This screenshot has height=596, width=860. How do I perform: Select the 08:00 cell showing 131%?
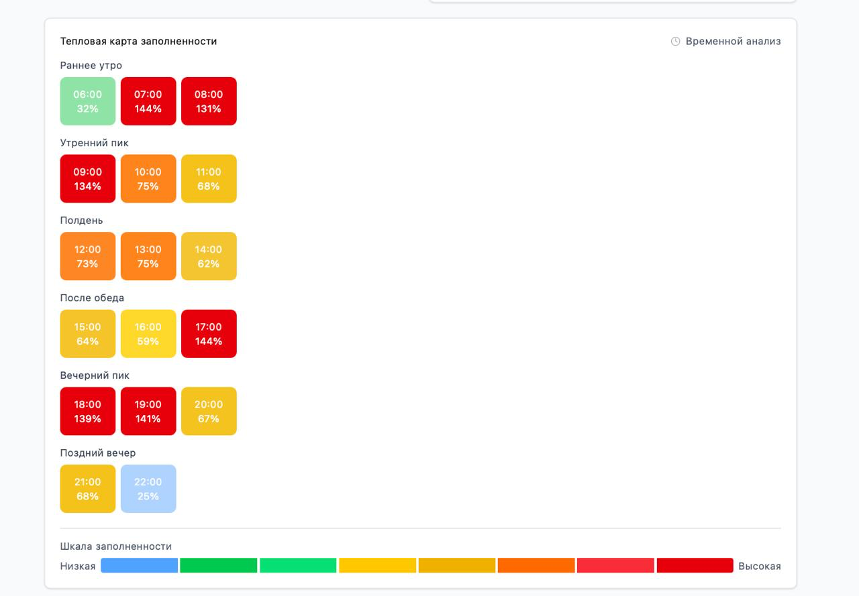click(x=209, y=101)
